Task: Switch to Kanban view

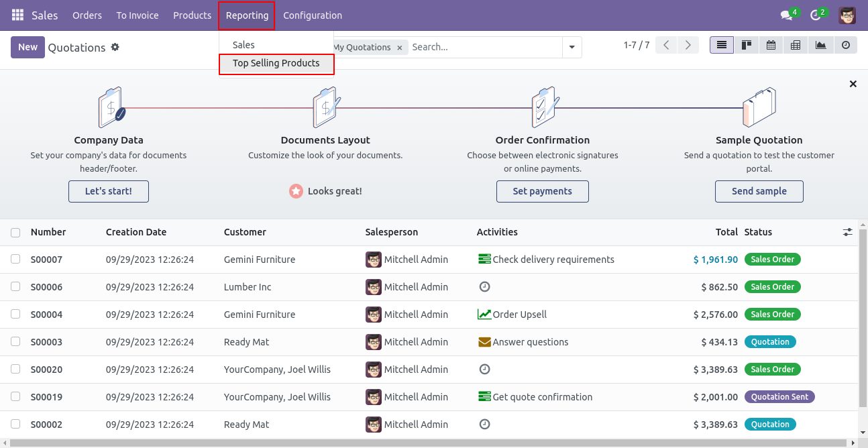Action: 747,45
